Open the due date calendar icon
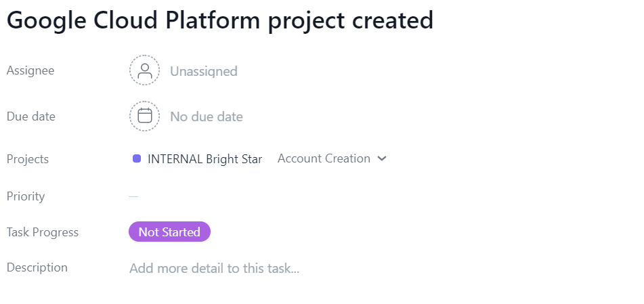Image resolution: width=644 pixels, height=304 pixels. pos(144,116)
